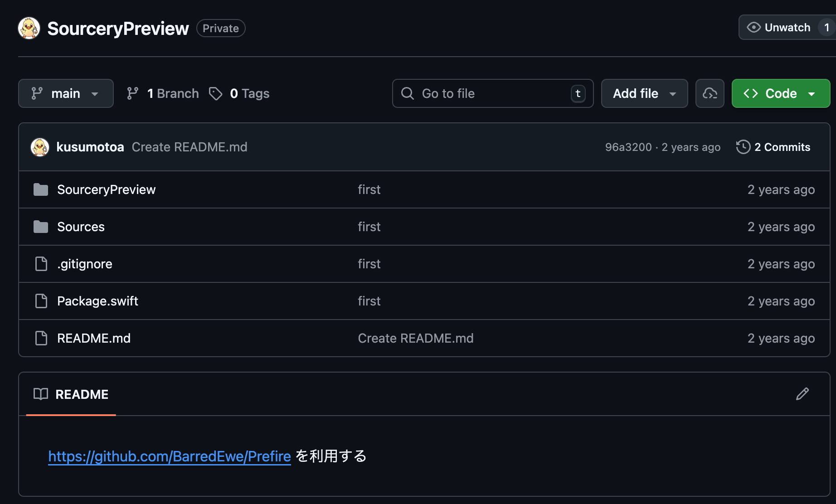Click the SourceryPreview folder icon
This screenshot has width=836, height=504.
click(41, 189)
